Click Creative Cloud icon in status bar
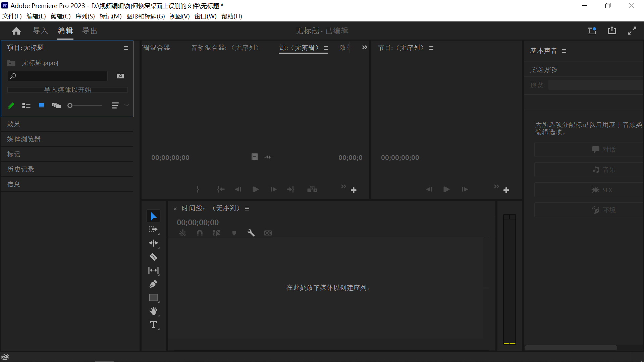Image resolution: width=644 pixels, height=362 pixels. (5, 357)
